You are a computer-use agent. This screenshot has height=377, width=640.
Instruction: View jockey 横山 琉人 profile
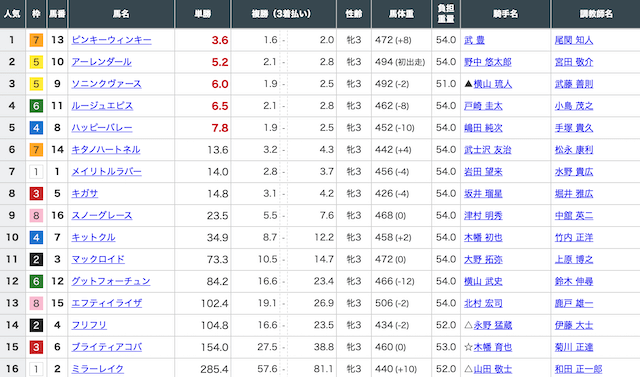[x=493, y=84]
